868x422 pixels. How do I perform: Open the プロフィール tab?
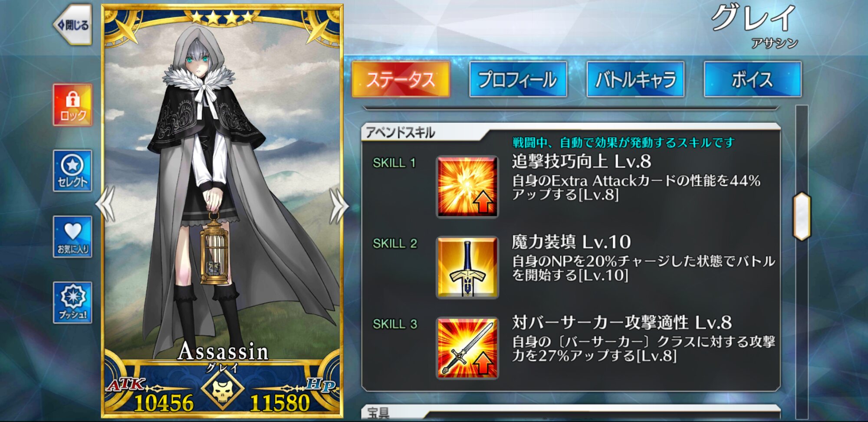coord(518,79)
